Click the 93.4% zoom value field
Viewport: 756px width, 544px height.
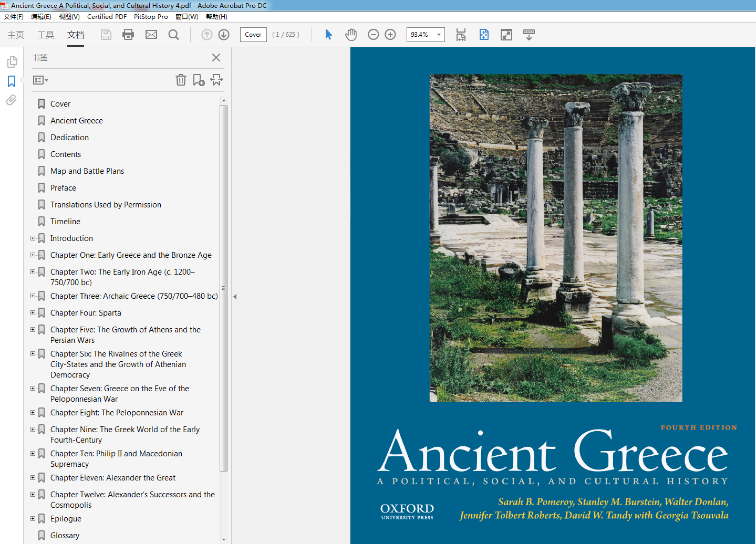pyautogui.click(x=420, y=35)
